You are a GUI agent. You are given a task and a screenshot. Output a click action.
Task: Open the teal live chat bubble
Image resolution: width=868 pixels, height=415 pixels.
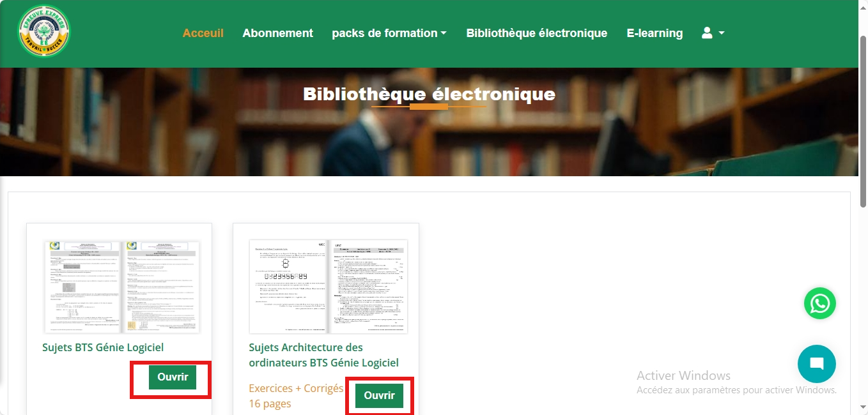click(x=817, y=364)
